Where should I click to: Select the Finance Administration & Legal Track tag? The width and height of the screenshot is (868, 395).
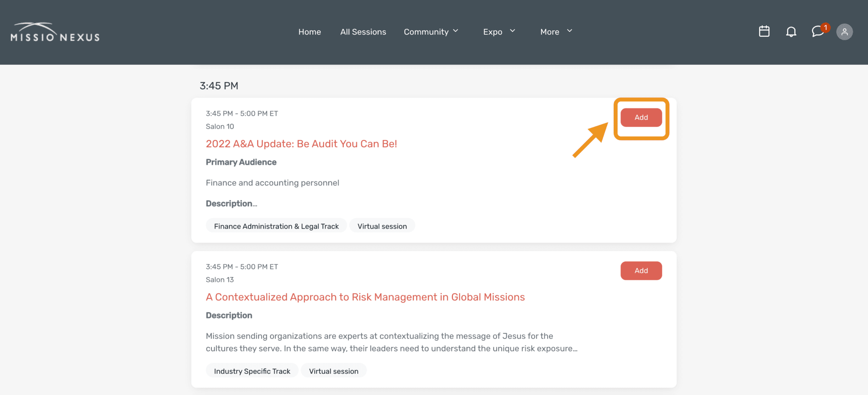pos(276,226)
